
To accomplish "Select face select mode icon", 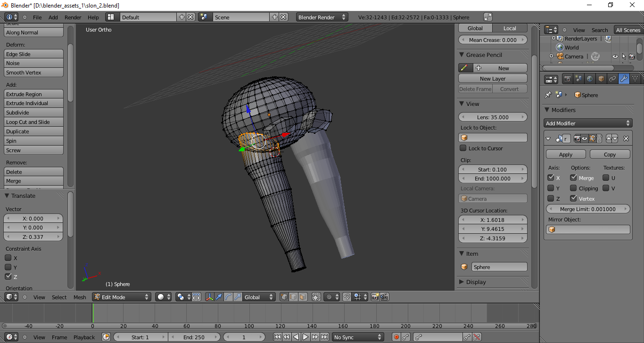I will [303, 297].
